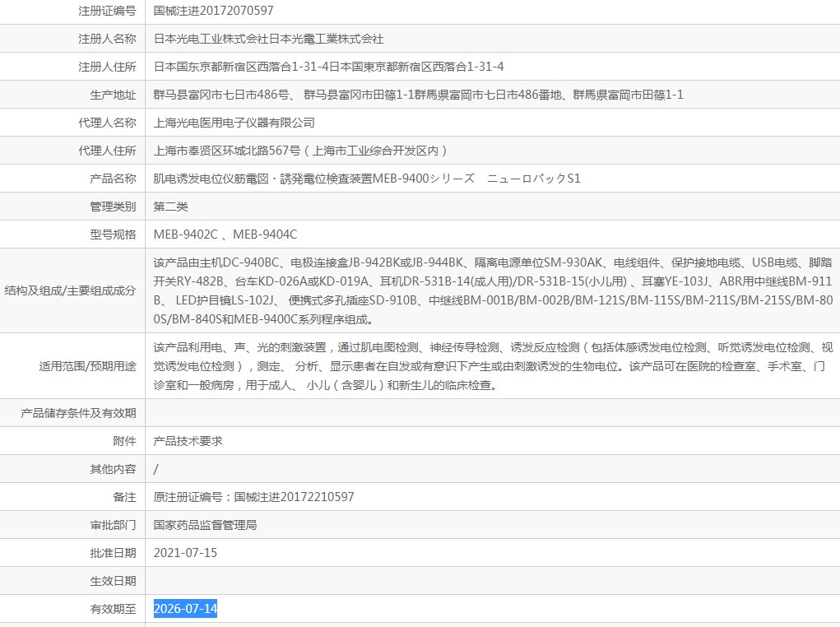Select agent name 上海光电医用电子仪器有限公司
This screenshot has height=627, width=840.
click(x=234, y=123)
